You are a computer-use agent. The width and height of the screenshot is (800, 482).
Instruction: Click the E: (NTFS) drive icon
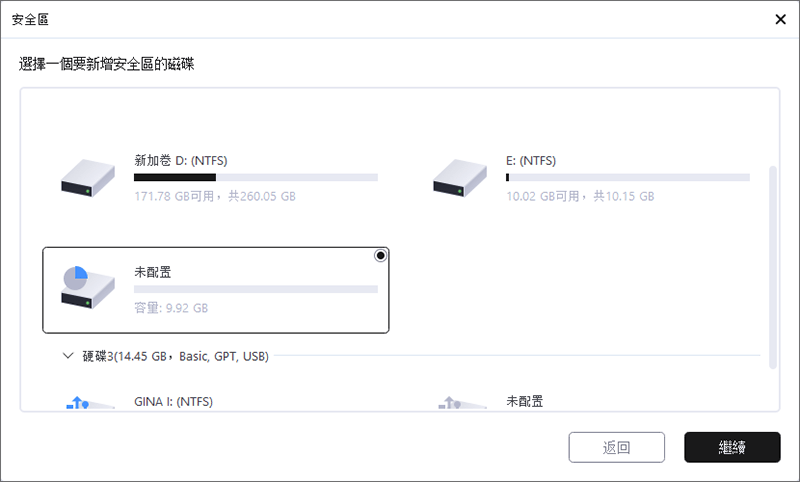(459, 178)
